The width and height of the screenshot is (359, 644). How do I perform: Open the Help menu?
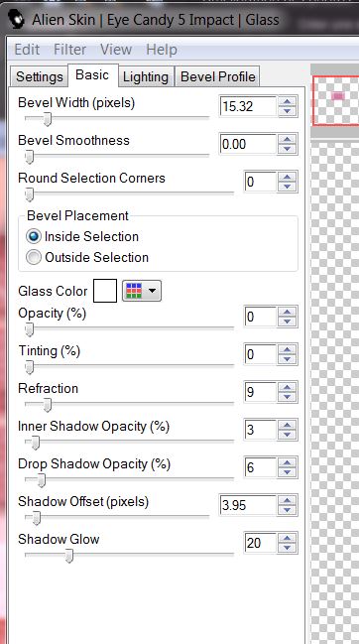point(162,50)
